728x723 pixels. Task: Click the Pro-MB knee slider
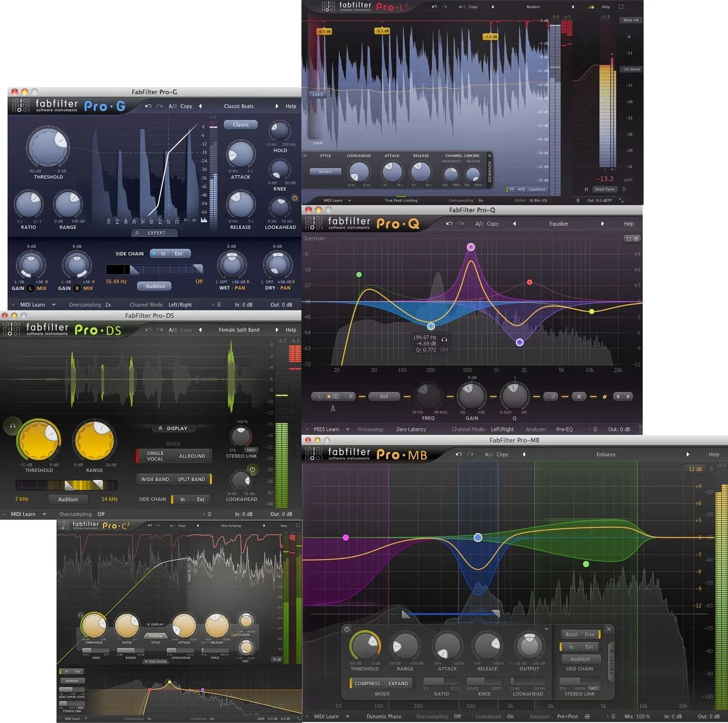484,682
